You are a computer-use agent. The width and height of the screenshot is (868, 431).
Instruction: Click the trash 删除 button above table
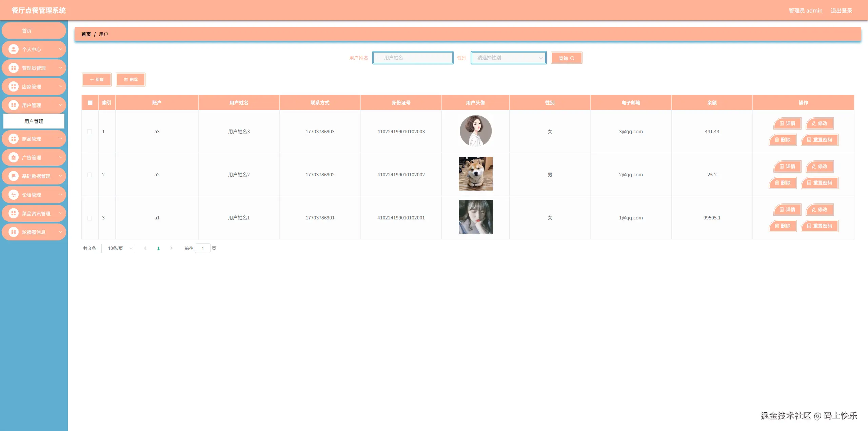(131, 80)
